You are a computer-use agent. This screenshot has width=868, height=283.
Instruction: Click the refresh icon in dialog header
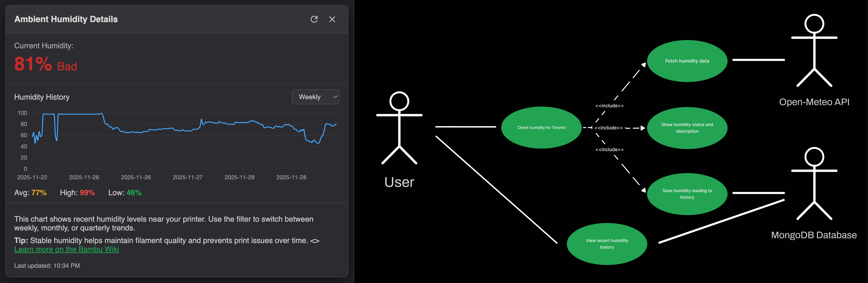(x=314, y=19)
